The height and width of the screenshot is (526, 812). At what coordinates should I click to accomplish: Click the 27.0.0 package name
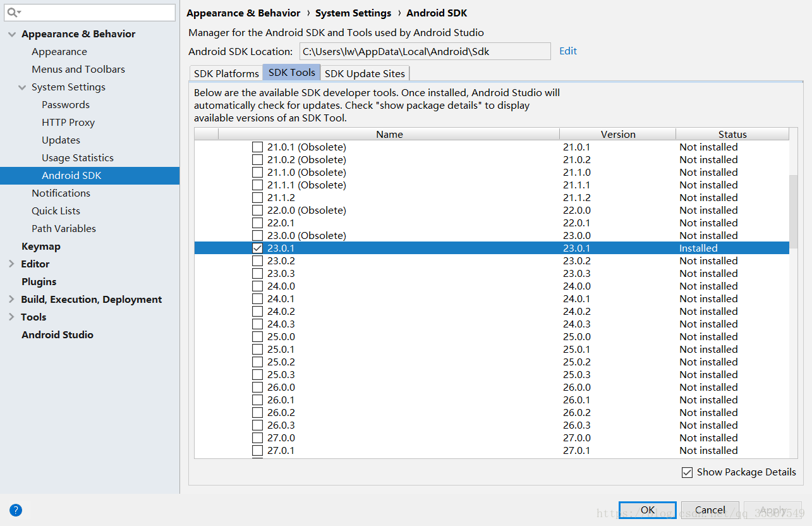pos(281,437)
